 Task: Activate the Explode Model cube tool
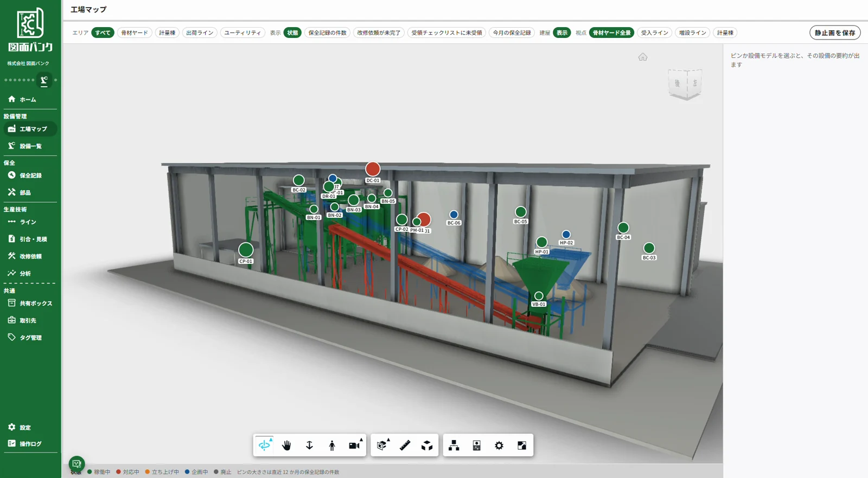click(x=427, y=445)
